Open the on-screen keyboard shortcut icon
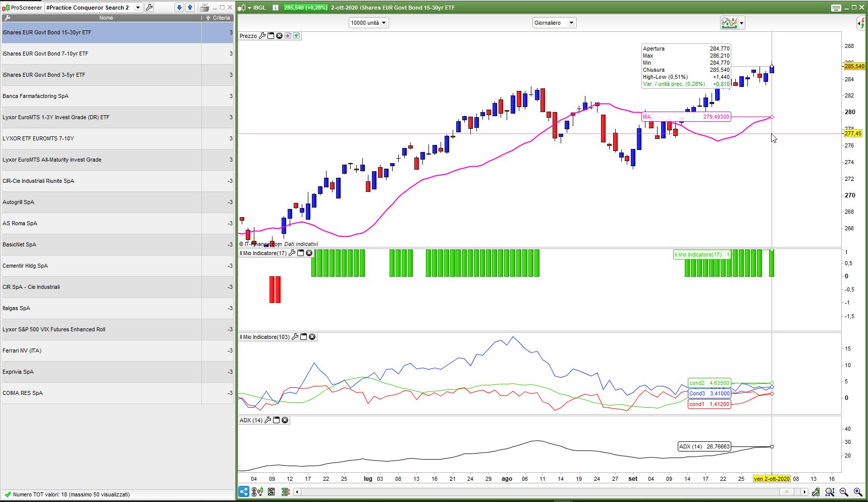 click(836, 8)
